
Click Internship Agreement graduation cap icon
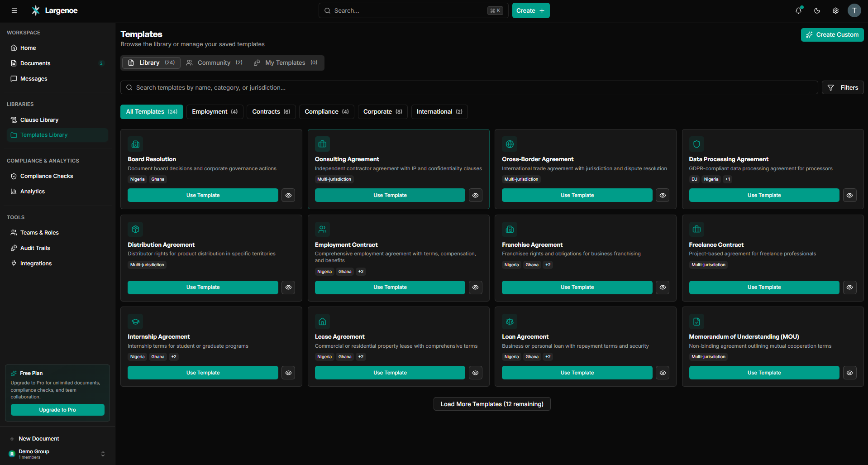click(135, 321)
